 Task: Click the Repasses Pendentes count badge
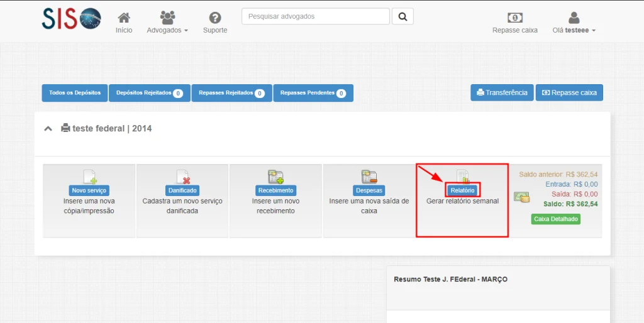341,94
